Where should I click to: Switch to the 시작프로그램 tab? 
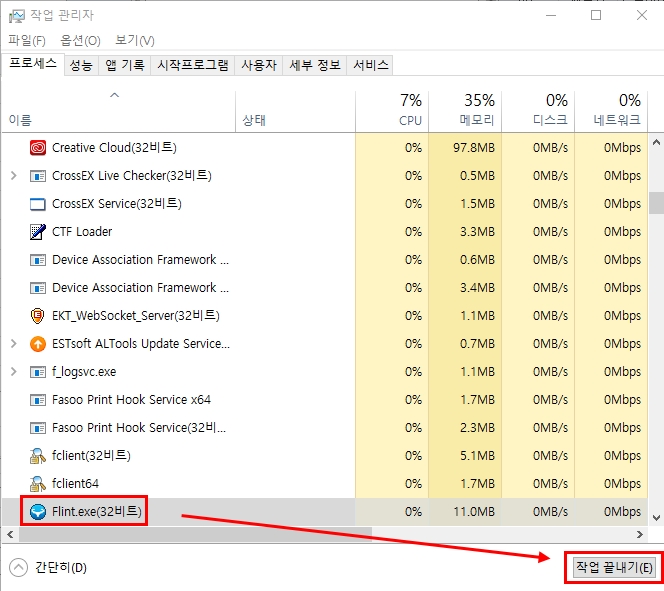click(x=193, y=65)
